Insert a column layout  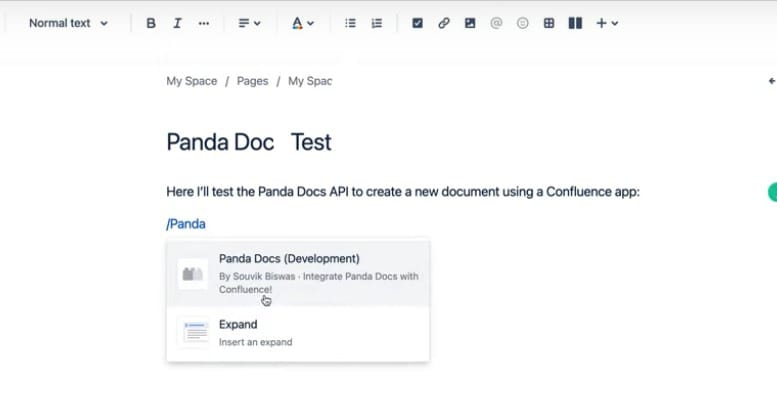[x=575, y=23]
